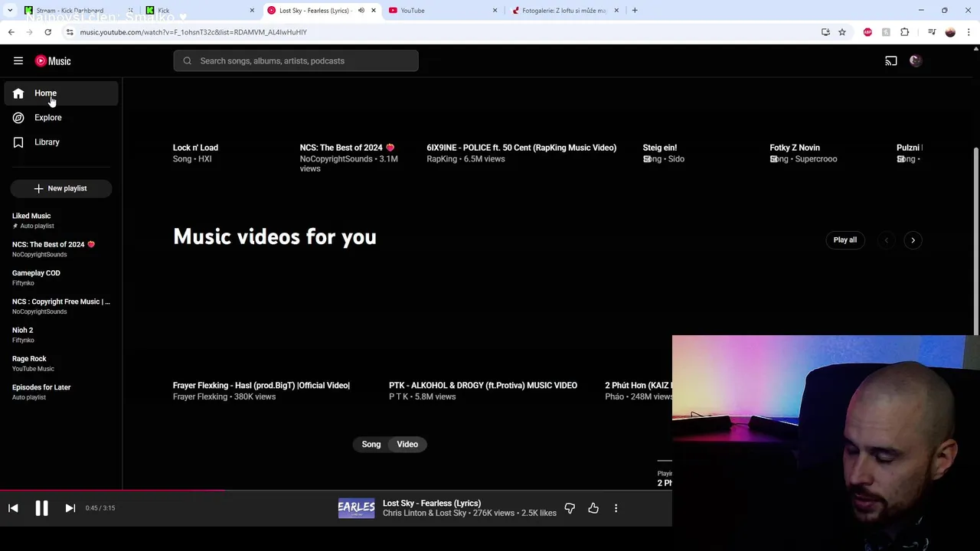The height and width of the screenshot is (551, 980).
Task: Open the tab search dropdown
Action: 10,11
